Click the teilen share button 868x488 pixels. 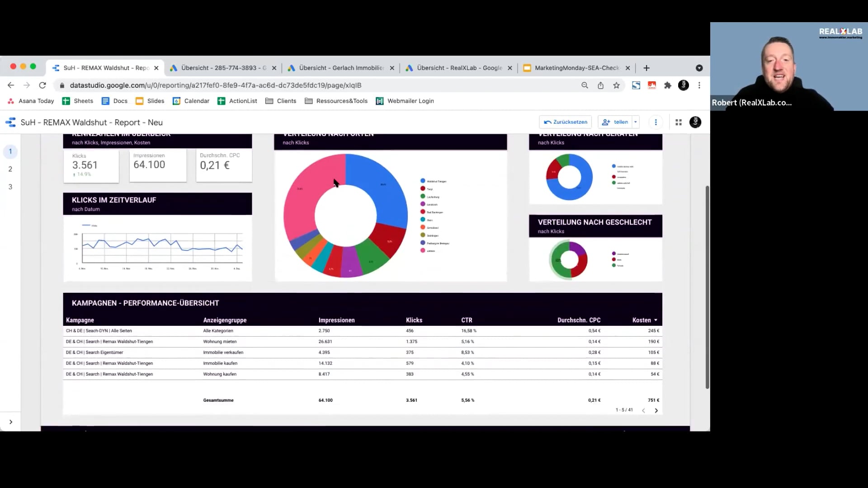pos(615,122)
